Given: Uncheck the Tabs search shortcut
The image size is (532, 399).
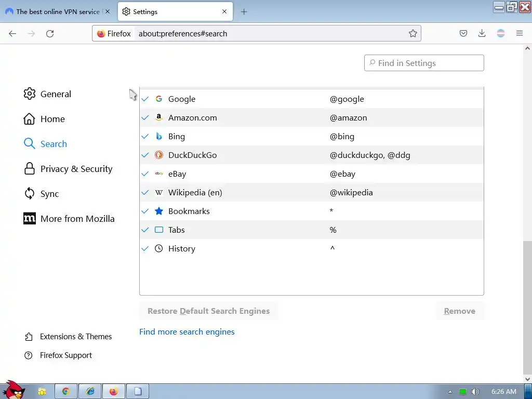Looking at the screenshot, I should click(145, 230).
